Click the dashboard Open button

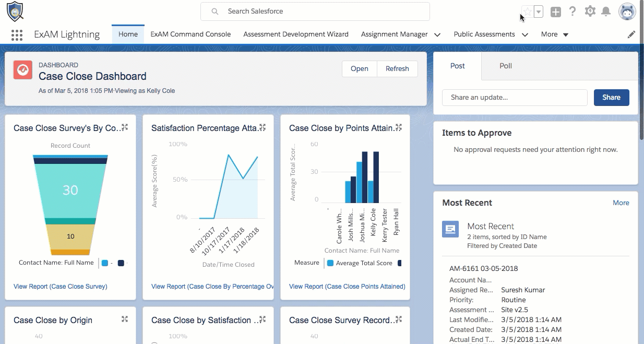coord(359,68)
